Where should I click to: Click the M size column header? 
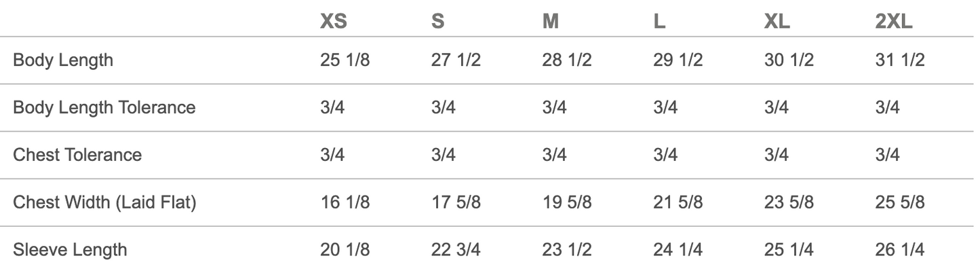pyautogui.click(x=551, y=22)
